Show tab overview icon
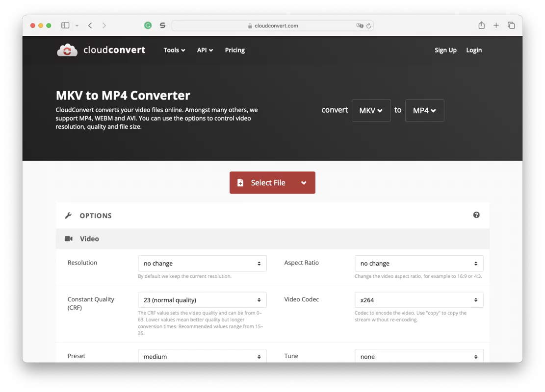This screenshot has height=392, width=545. (x=511, y=25)
